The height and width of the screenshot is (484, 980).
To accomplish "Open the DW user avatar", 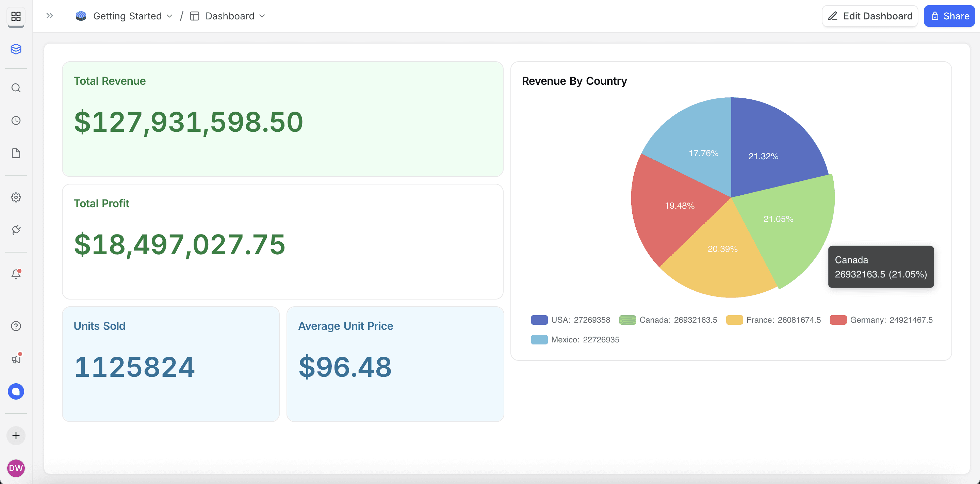I will click(x=16, y=468).
